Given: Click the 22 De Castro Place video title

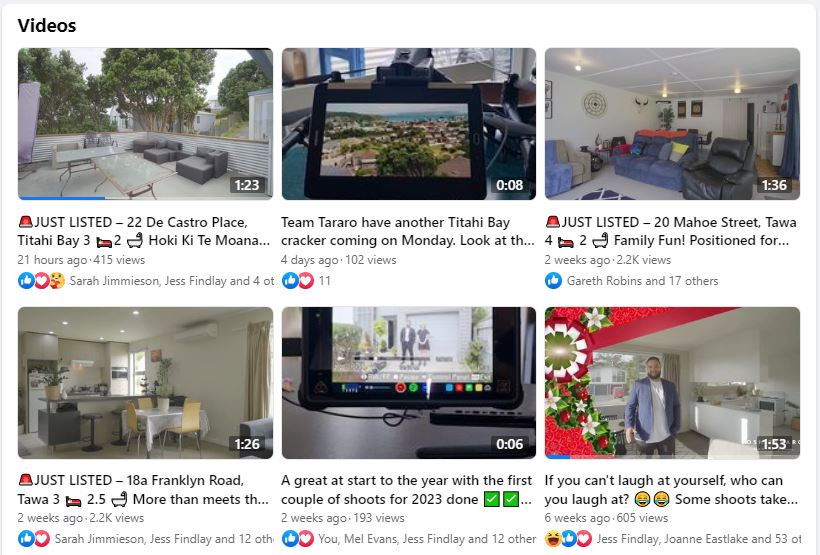Looking at the screenshot, I should [144, 231].
